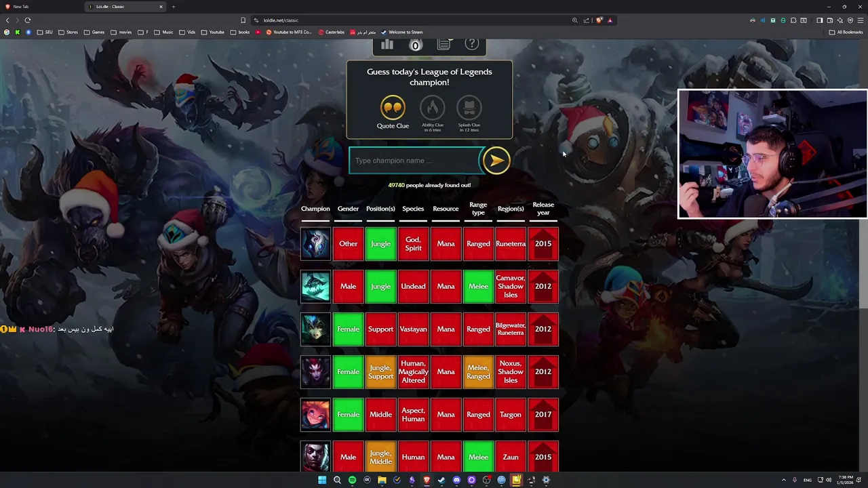
Task: Open the Casterlabs bookmark
Action: (x=332, y=32)
